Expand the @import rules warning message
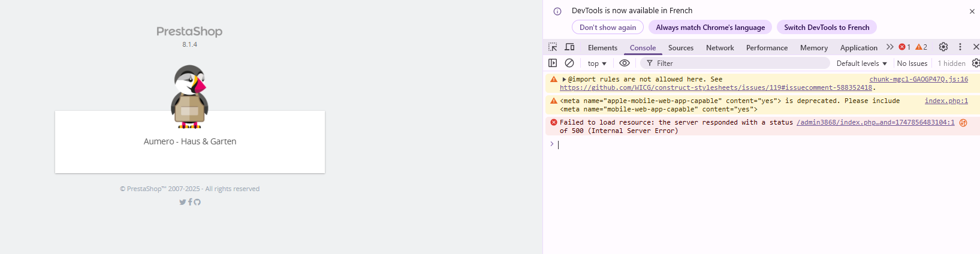This screenshot has width=980, height=254. coord(564,79)
